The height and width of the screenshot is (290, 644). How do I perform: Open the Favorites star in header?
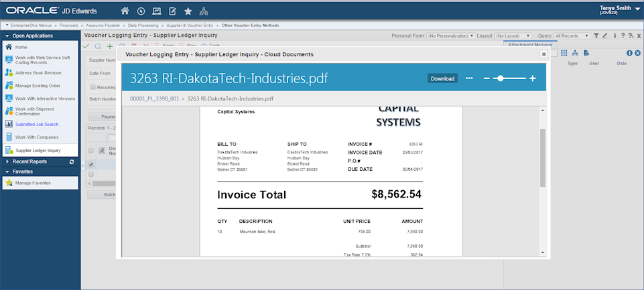[x=188, y=11]
